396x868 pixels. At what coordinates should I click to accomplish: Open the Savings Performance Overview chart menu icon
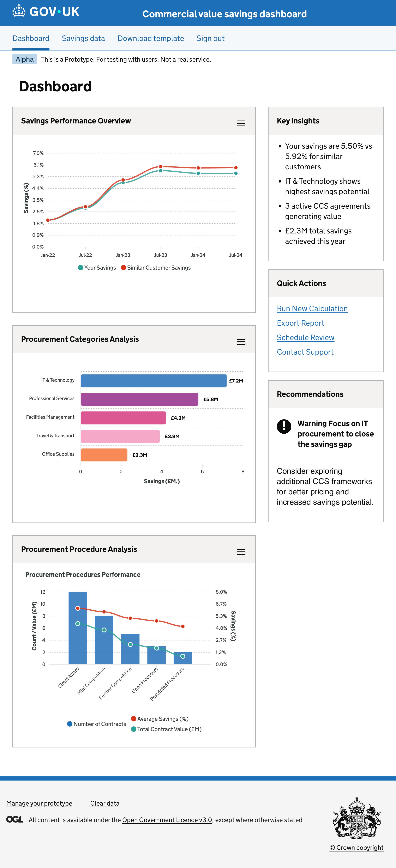(241, 124)
